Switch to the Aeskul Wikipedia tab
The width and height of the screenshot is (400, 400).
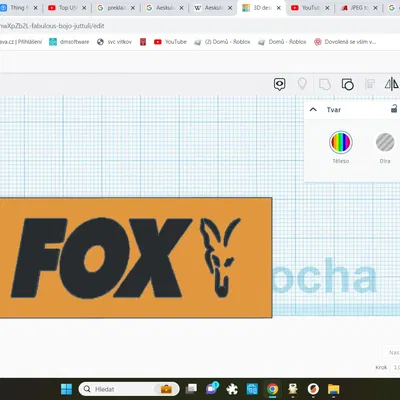213,8
